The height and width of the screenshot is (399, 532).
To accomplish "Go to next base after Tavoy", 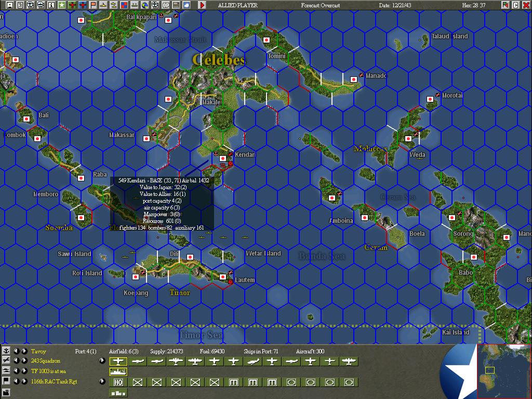I will click(24, 351).
